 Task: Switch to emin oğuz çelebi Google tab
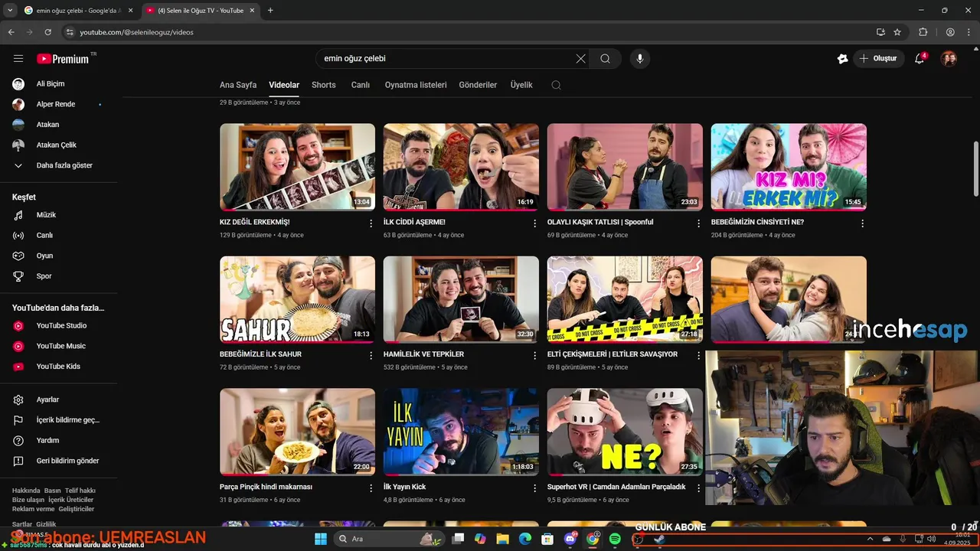click(78, 11)
